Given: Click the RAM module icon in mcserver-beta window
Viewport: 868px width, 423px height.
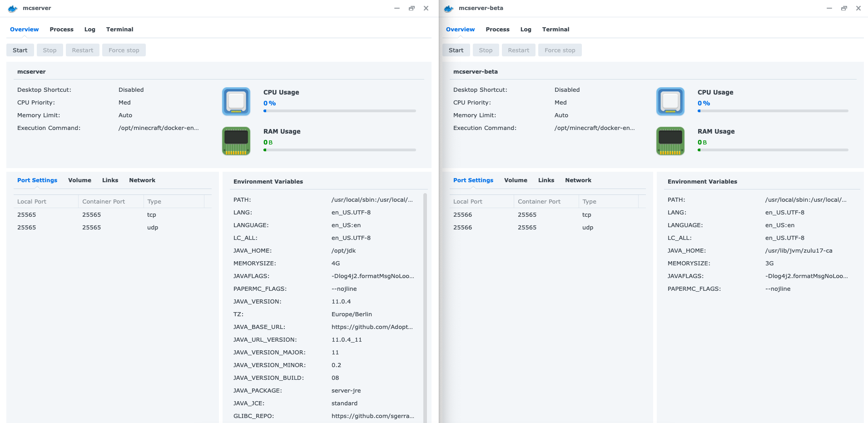Looking at the screenshot, I should coord(670,141).
